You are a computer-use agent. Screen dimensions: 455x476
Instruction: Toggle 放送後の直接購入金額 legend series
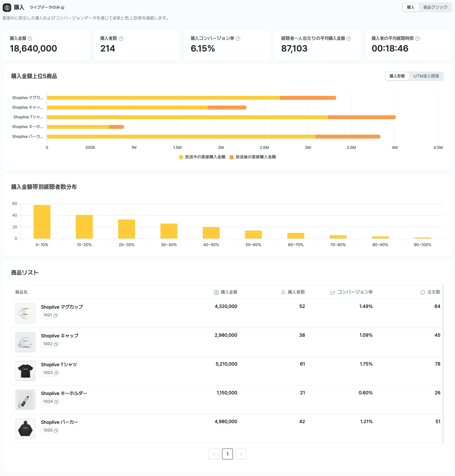pyautogui.click(x=253, y=157)
